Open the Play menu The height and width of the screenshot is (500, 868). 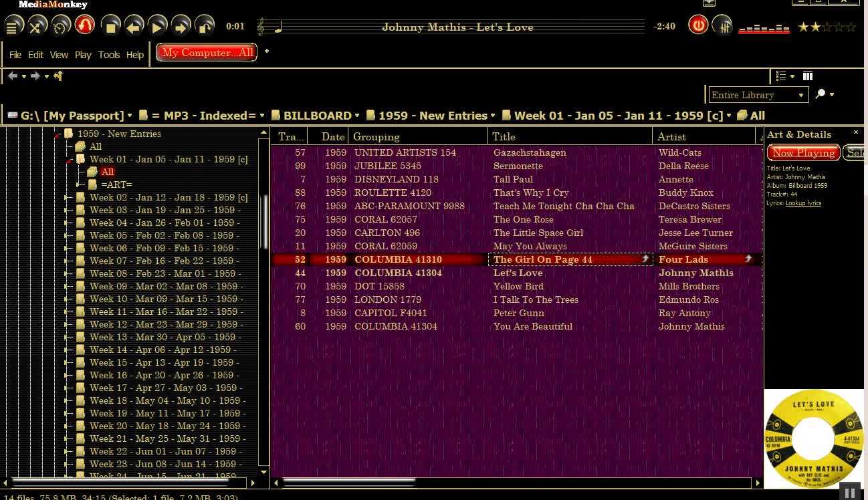(x=83, y=55)
